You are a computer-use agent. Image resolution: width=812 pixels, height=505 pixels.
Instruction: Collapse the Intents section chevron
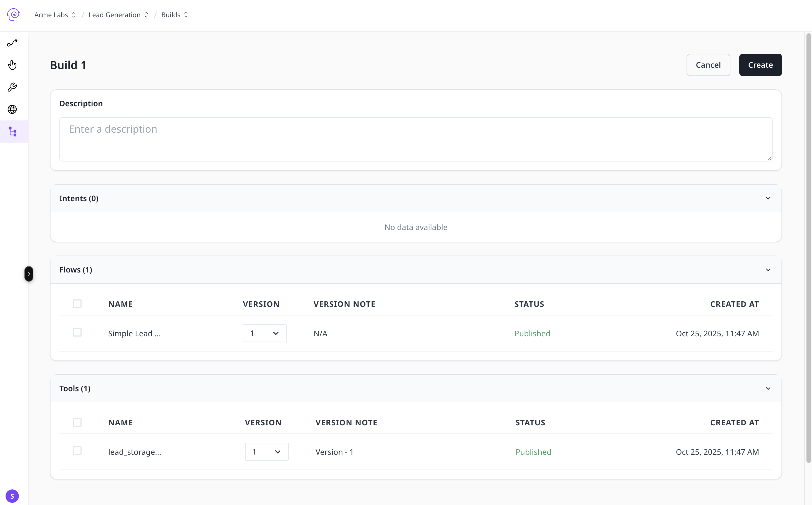tap(768, 198)
